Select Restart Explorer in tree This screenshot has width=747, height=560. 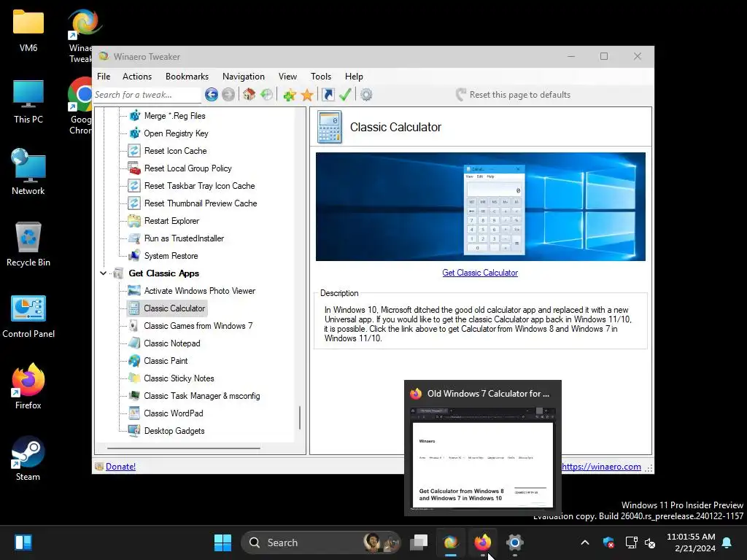[x=171, y=221]
